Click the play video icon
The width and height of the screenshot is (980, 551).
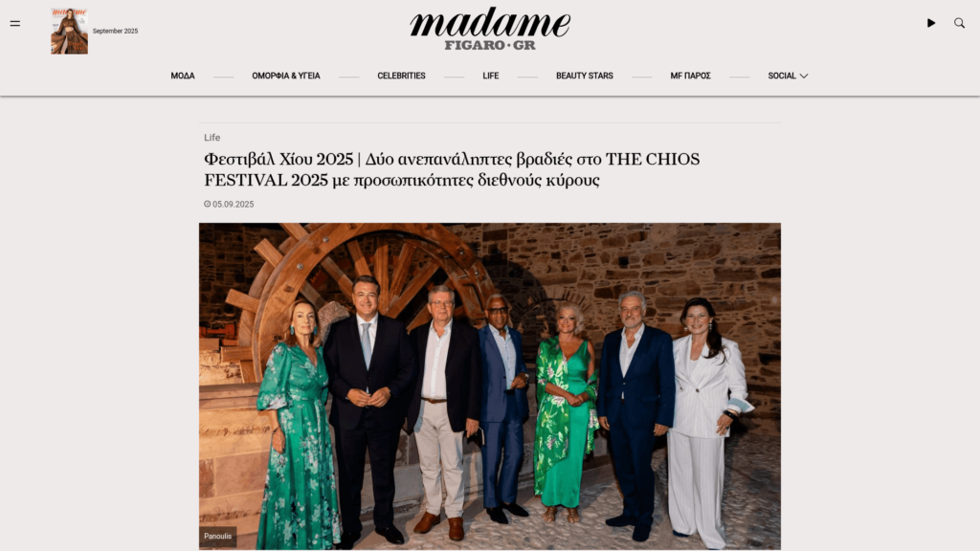coord(930,23)
